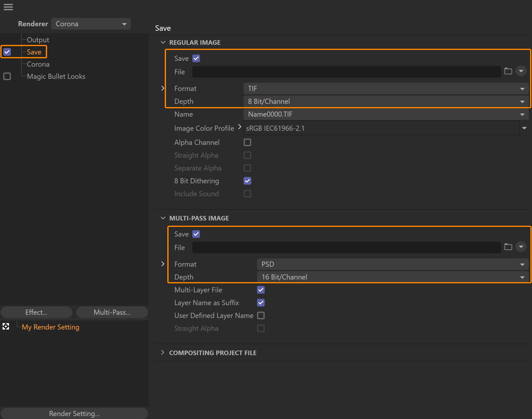Open Regular Image Format TIF dropdown
Screen dimensions: 532x419
(386, 88)
